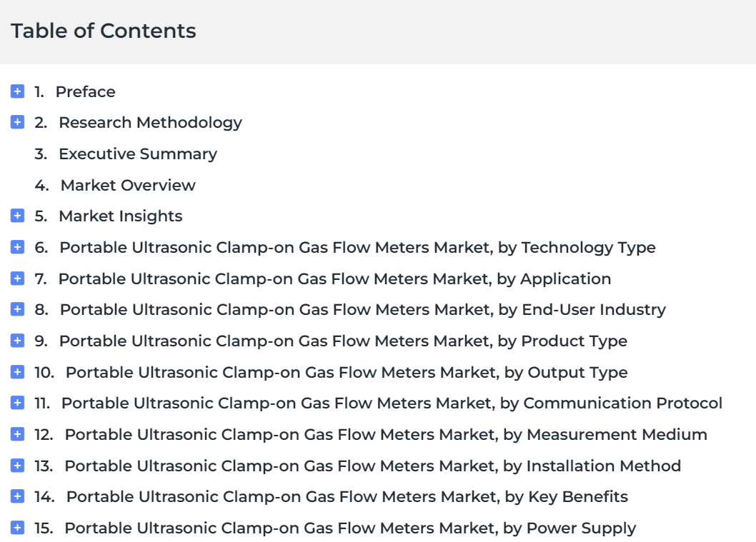Click plus icon next to Power Supply chapter

click(x=17, y=528)
